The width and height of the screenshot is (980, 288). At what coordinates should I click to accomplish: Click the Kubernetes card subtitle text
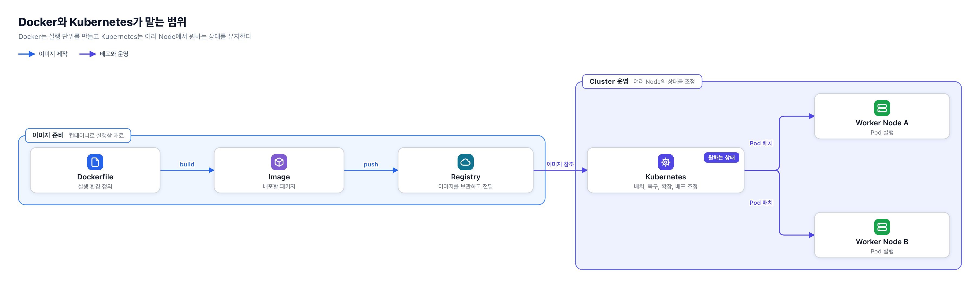tap(666, 186)
